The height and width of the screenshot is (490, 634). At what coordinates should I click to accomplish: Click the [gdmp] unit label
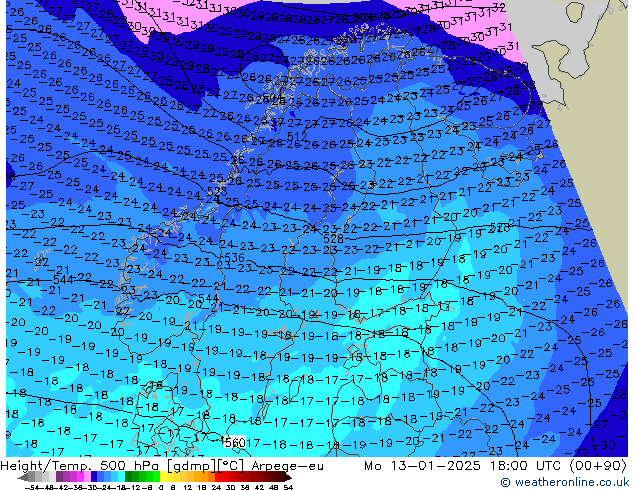[x=190, y=466]
